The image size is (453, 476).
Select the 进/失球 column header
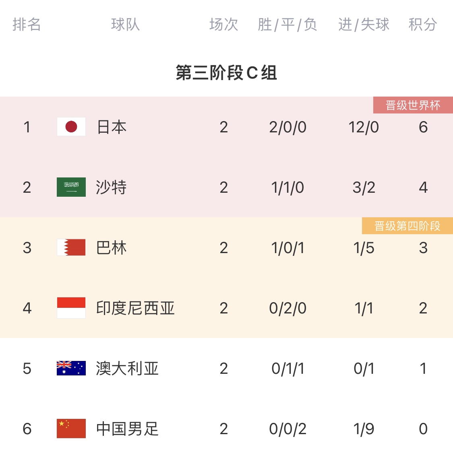pyautogui.click(x=364, y=25)
